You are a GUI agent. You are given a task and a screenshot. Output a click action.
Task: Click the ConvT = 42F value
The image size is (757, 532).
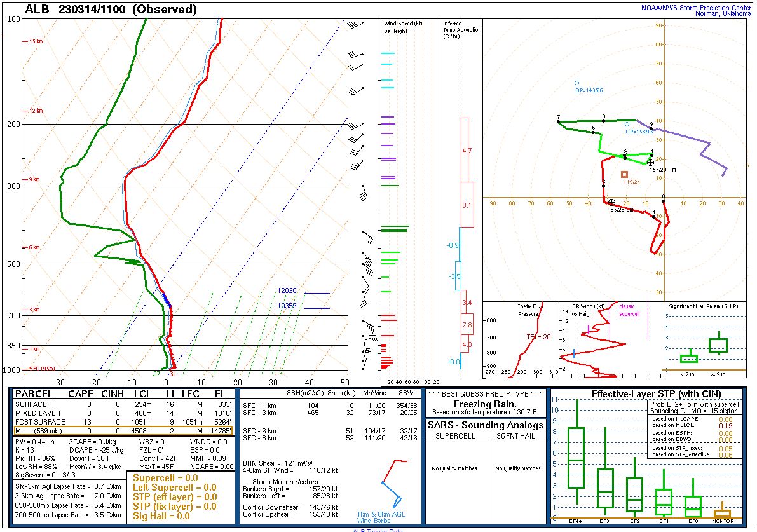[x=158, y=458]
